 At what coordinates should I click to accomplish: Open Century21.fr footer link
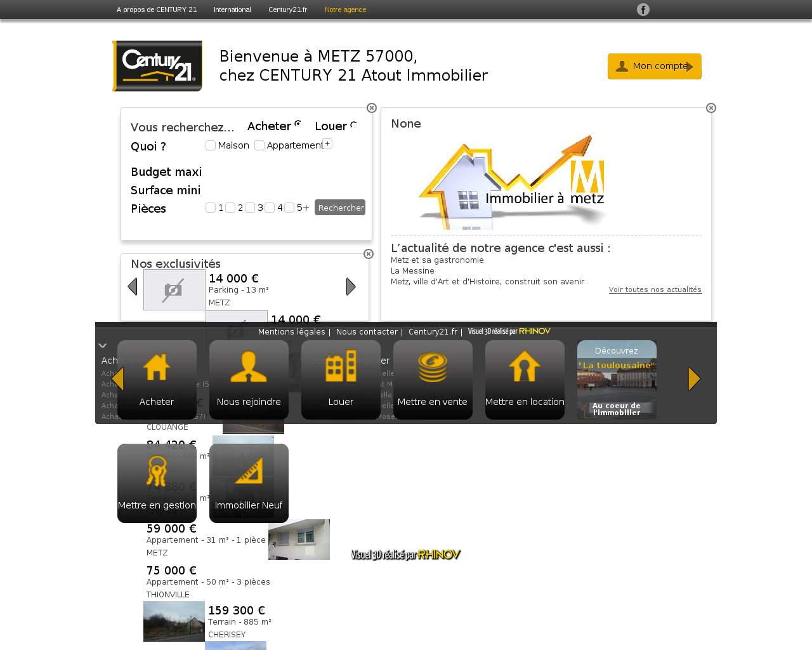[x=433, y=332]
